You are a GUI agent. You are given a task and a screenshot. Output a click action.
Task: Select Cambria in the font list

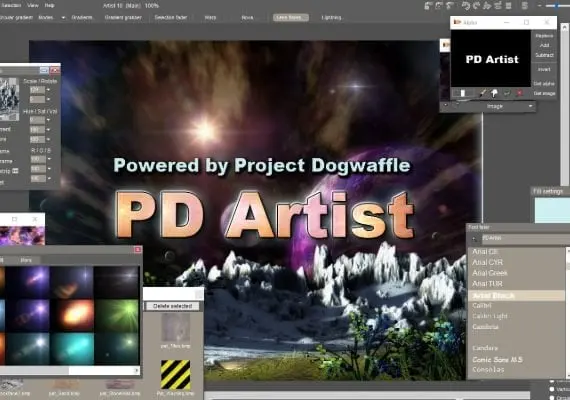[x=486, y=327]
